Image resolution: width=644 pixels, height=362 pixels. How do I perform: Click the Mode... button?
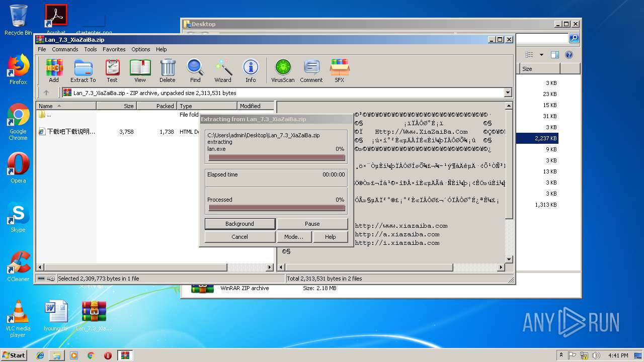[x=294, y=237]
